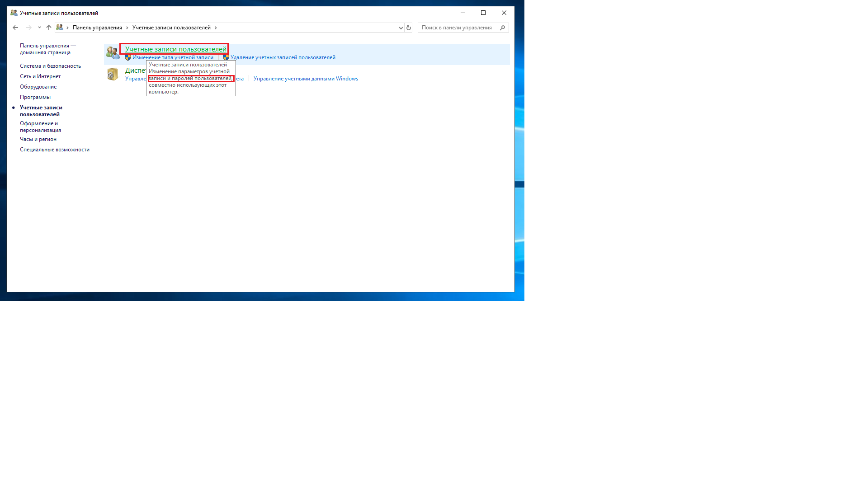Open Система и безопасность in the sidebar
This screenshot has width=868, height=488.
(x=50, y=66)
